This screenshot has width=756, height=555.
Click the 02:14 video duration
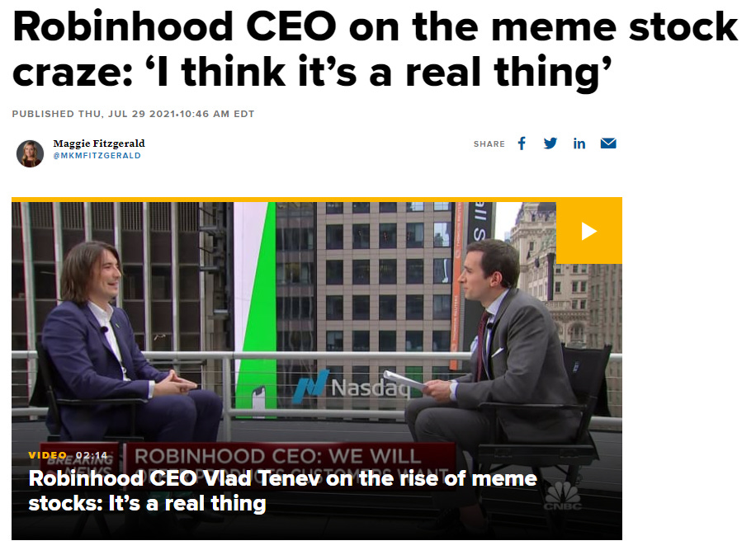[92, 454]
